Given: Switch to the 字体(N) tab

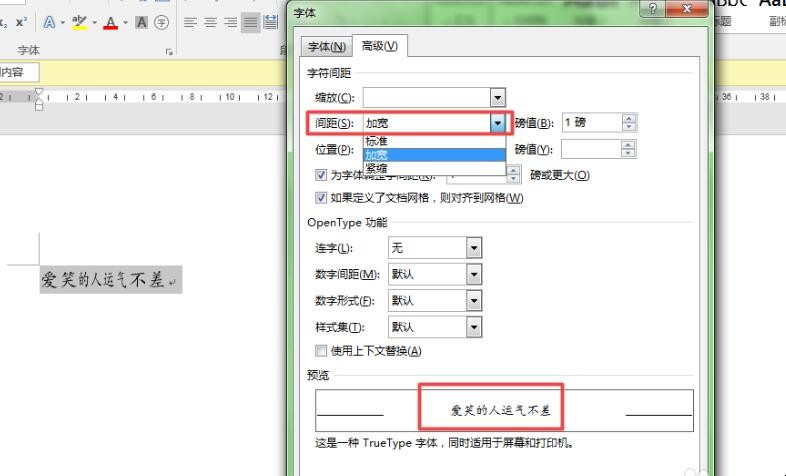Looking at the screenshot, I should 326,47.
